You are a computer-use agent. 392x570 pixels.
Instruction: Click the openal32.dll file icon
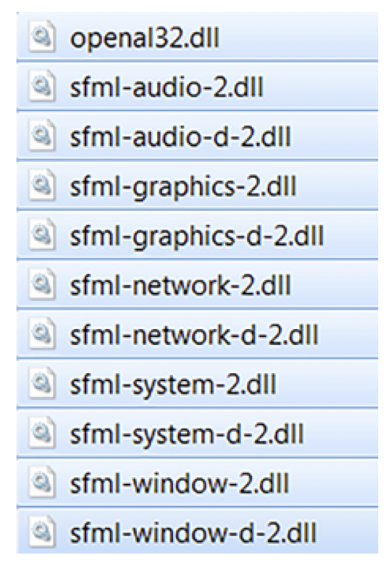point(43,37)
